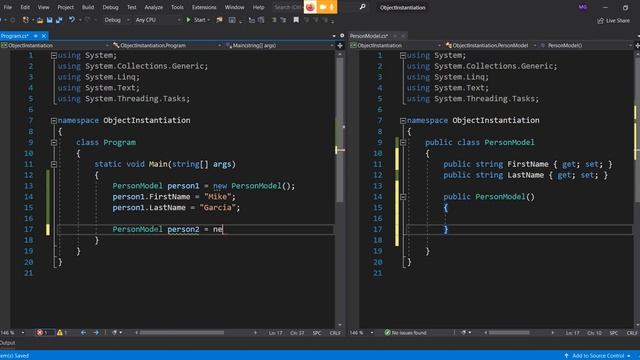This screenshot has height=360, width=640.
Task: Open the Output panel tab
Action: tap(7, 343)
